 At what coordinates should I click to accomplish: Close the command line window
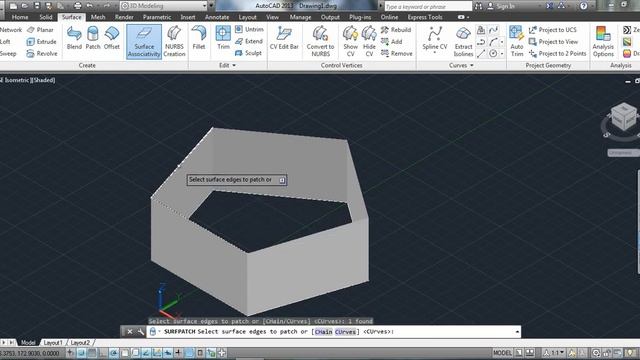pos(129,332)
